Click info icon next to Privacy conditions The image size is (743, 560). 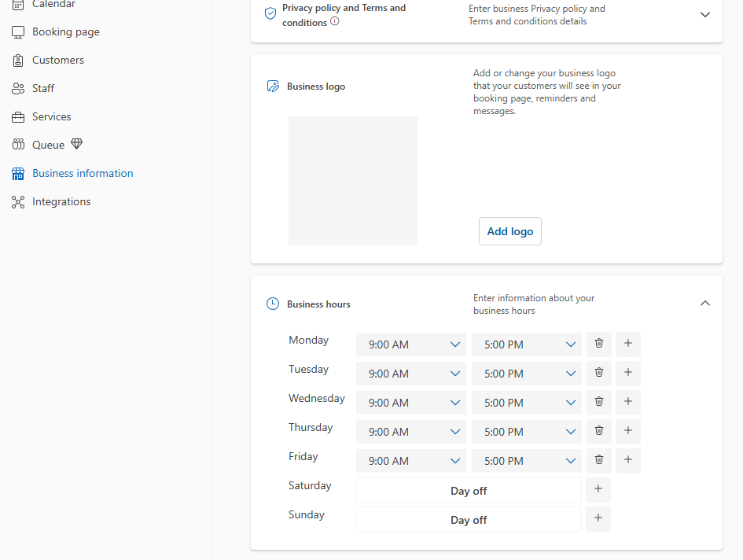[x=334, y=21]
